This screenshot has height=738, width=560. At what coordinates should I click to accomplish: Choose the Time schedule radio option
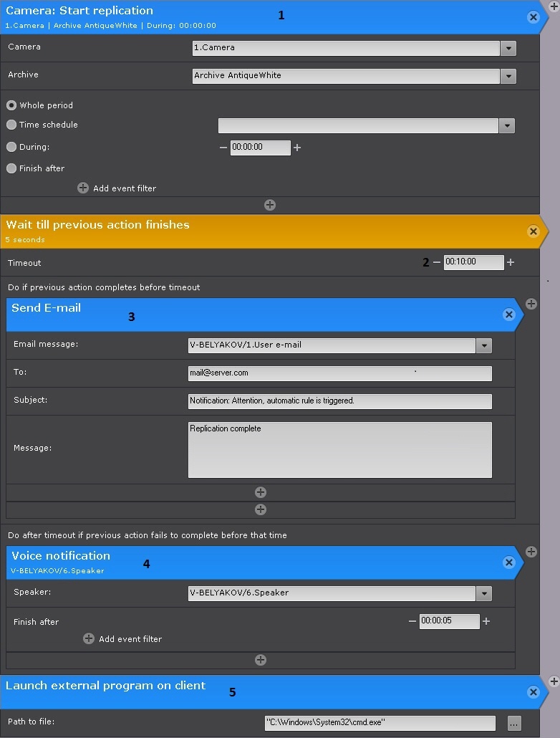pos(11,125)
